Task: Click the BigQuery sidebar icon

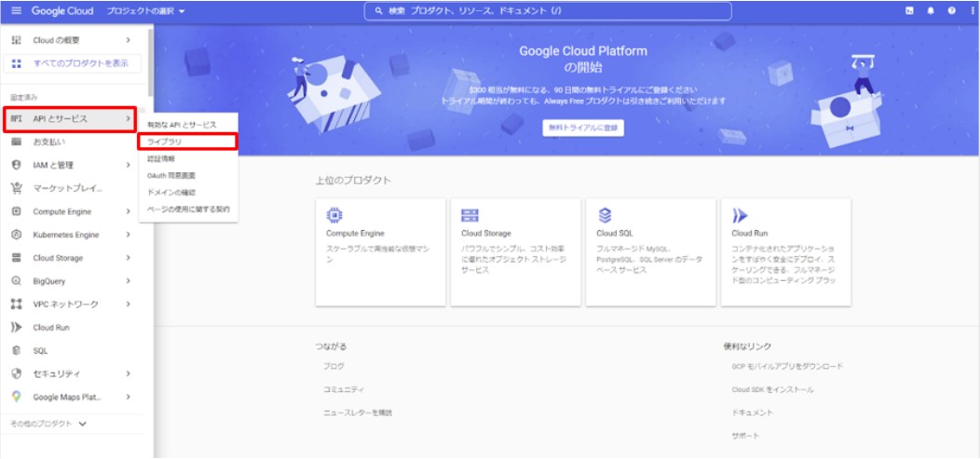Action: tap(17, 281)
